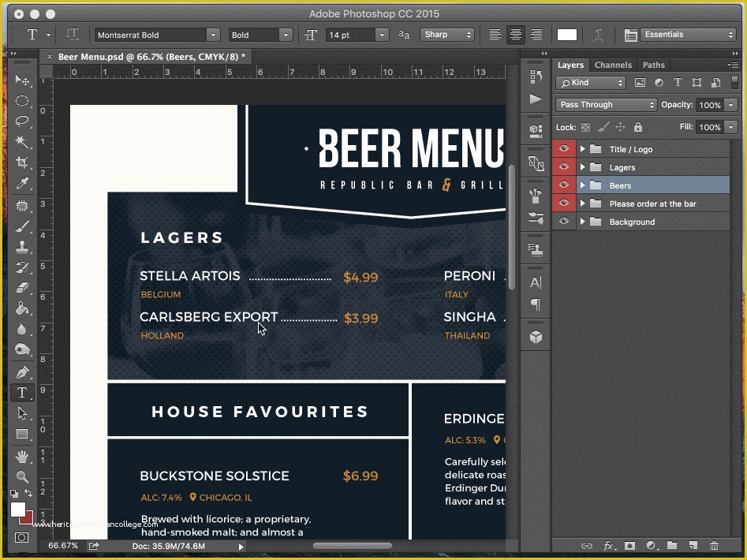Expand the Beers layer group
The width and height of the screenshot is (747, 560).
(x=583, y=186)
